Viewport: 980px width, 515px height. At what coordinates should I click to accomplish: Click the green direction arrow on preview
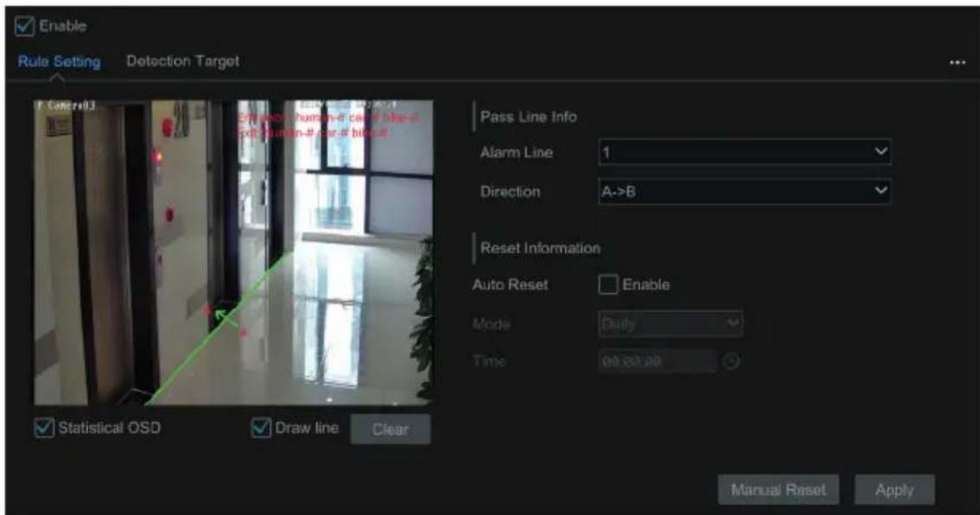tap(226, 317)
